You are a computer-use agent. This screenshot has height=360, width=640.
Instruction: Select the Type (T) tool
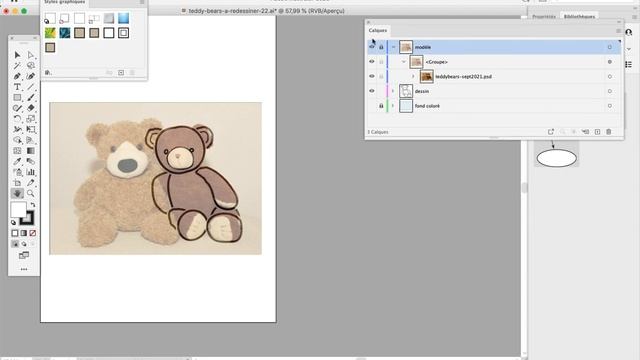coord(17,87)
